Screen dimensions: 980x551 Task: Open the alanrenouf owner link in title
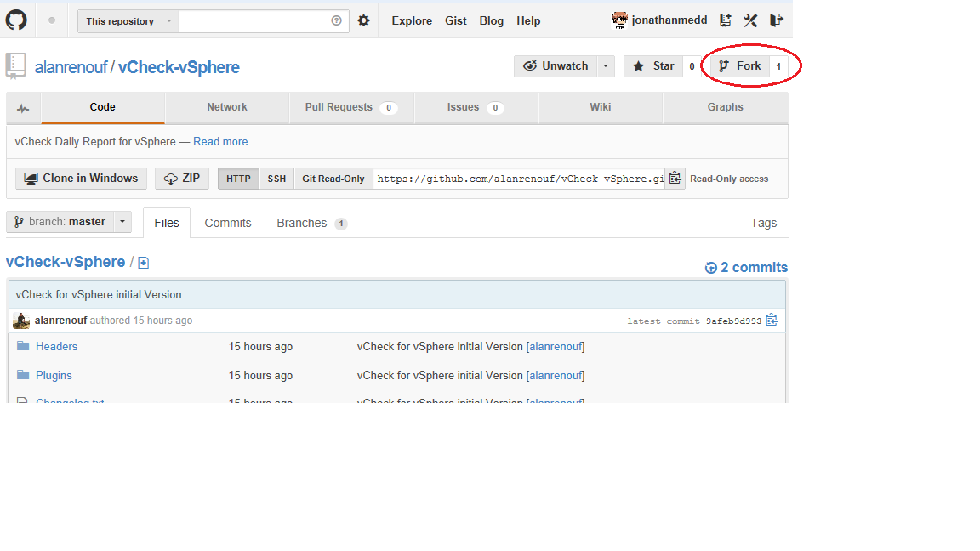coord(71,67)
